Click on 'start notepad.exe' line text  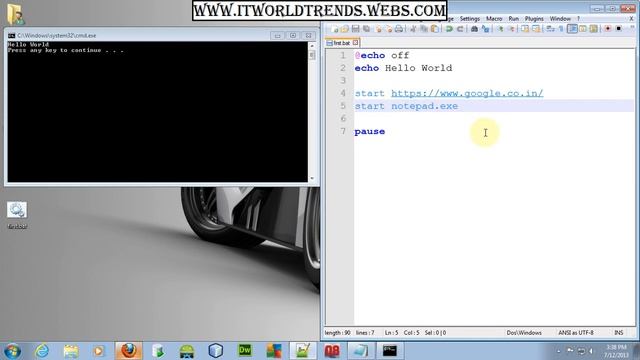pos(406,106)
